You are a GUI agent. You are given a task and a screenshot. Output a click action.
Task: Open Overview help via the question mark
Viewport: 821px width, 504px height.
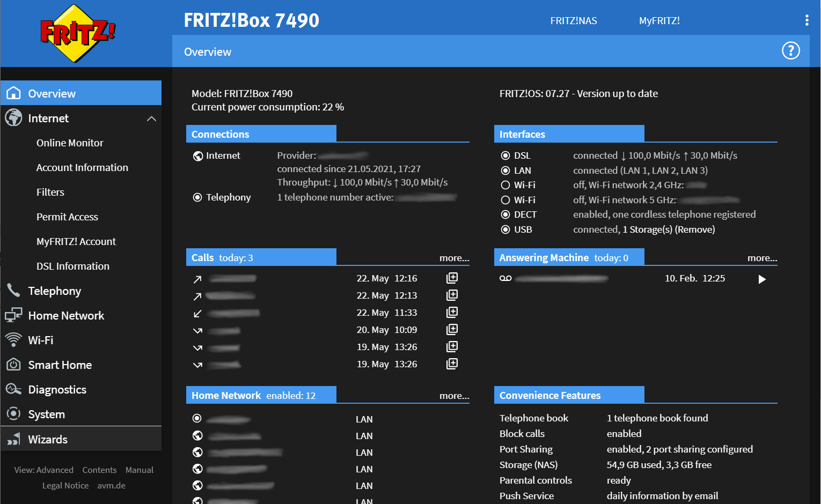790,50
